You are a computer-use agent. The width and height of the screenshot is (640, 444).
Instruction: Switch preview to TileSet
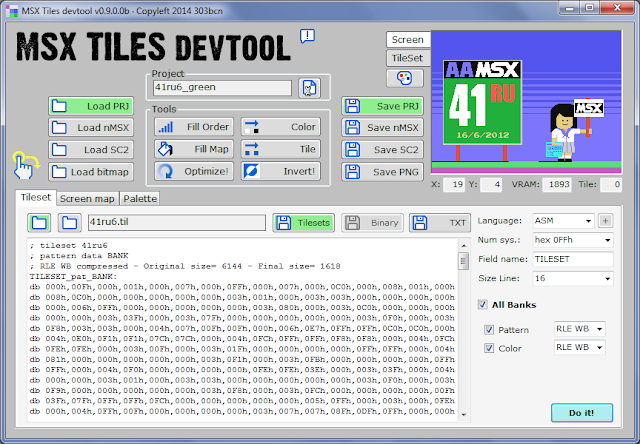408,58
